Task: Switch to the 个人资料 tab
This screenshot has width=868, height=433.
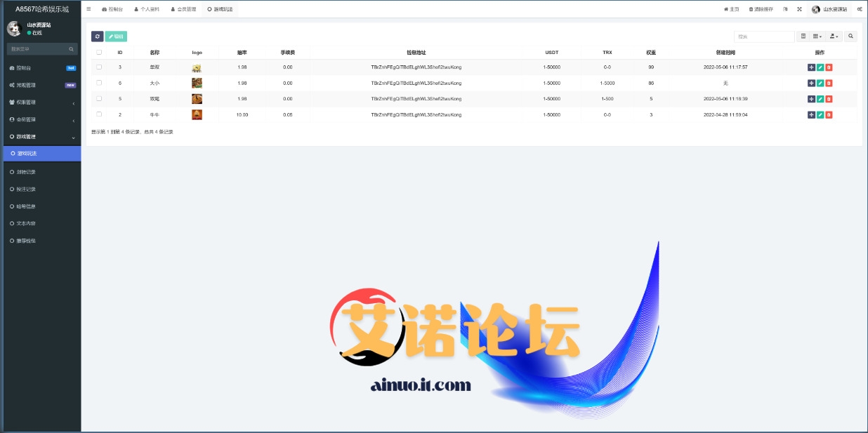Action: point(147,9)
